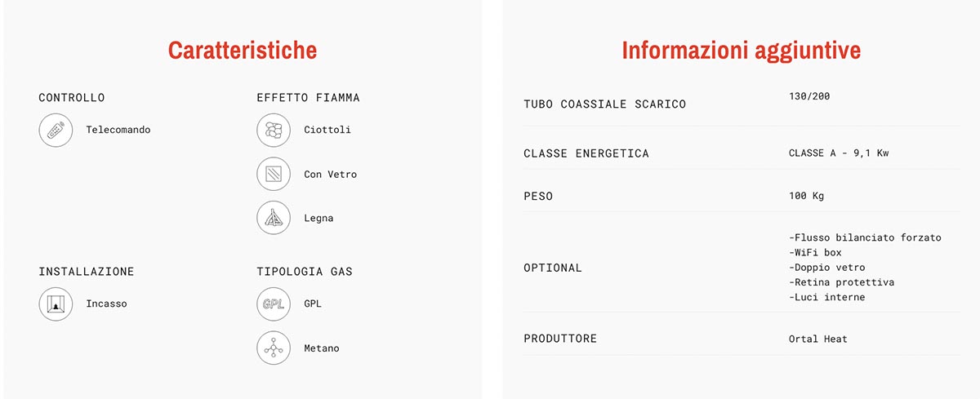
Task: Select the Ciottoli flame effect label
Action: tap(327, 130)
